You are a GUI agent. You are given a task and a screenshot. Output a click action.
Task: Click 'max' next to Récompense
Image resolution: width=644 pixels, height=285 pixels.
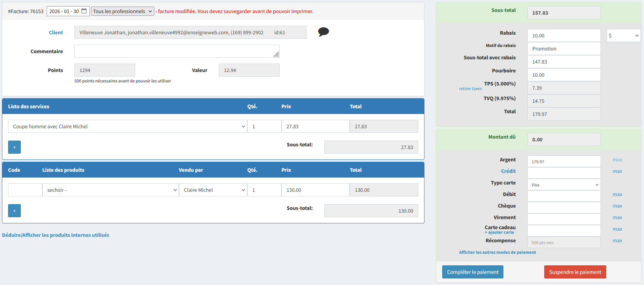[x=617, y=241]
